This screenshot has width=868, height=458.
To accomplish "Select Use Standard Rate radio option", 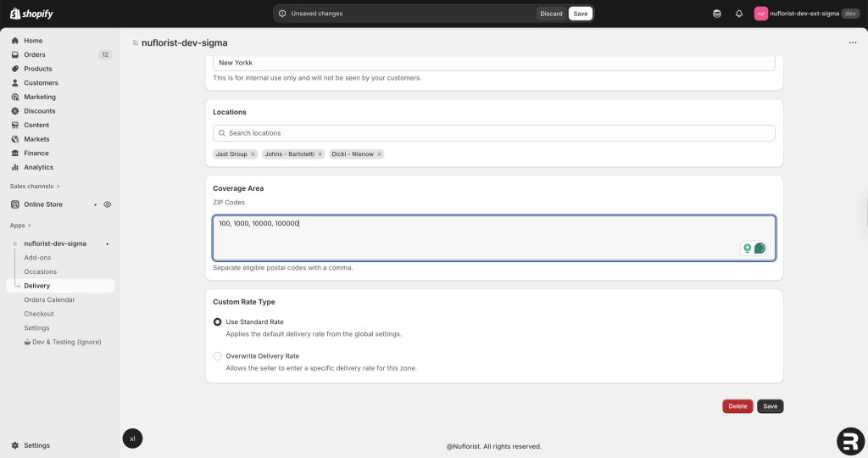I will (x=218, y=322).
